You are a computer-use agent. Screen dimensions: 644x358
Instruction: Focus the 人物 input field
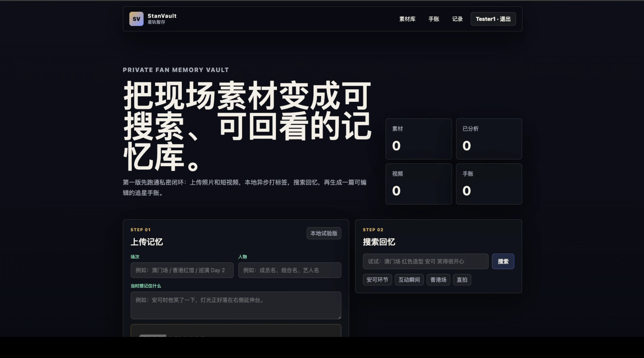[289, 270]
